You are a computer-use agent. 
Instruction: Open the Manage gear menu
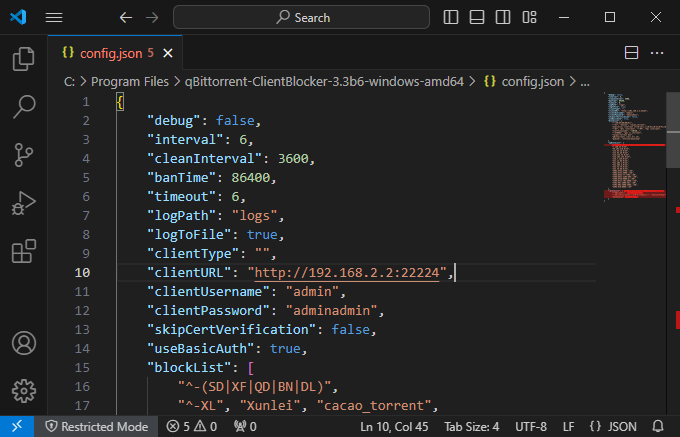[23, 391]
